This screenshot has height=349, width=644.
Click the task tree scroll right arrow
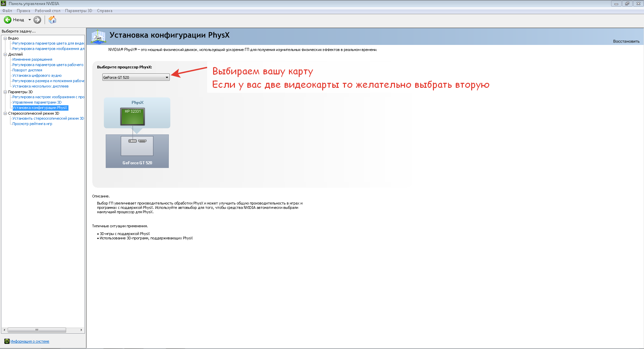click(82, 330)
